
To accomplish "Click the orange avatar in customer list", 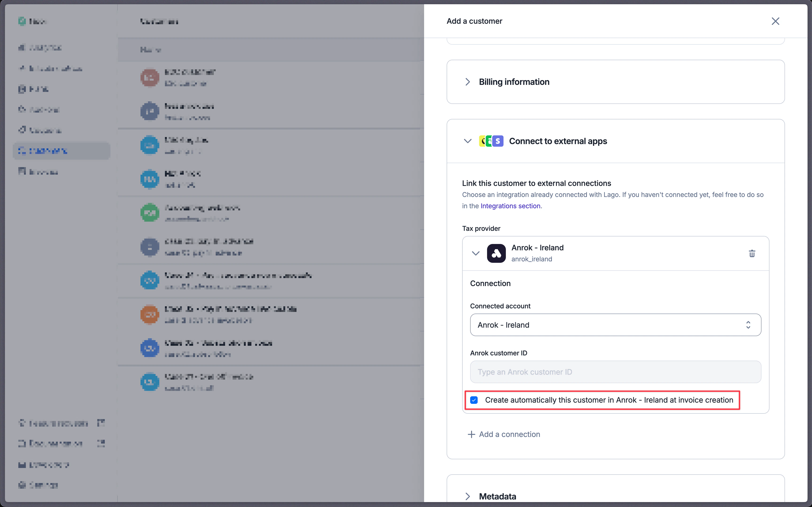I will [x=149, y=314].
